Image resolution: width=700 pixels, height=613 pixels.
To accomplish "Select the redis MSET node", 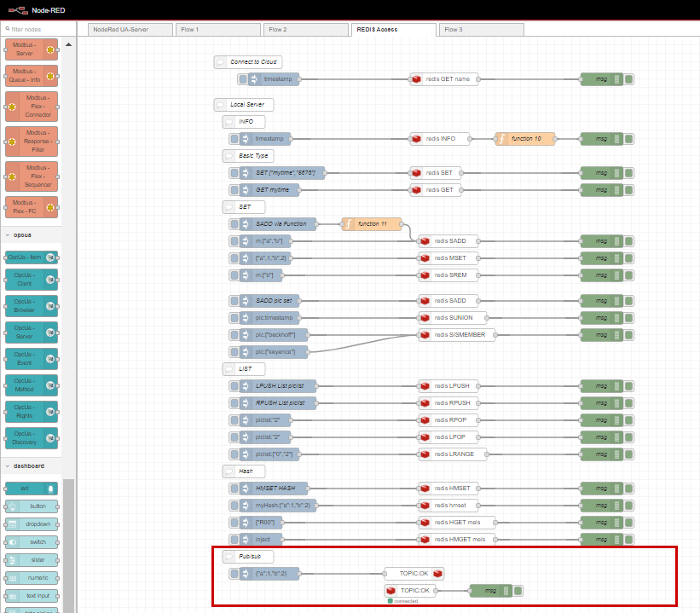I will click(448, 258).
